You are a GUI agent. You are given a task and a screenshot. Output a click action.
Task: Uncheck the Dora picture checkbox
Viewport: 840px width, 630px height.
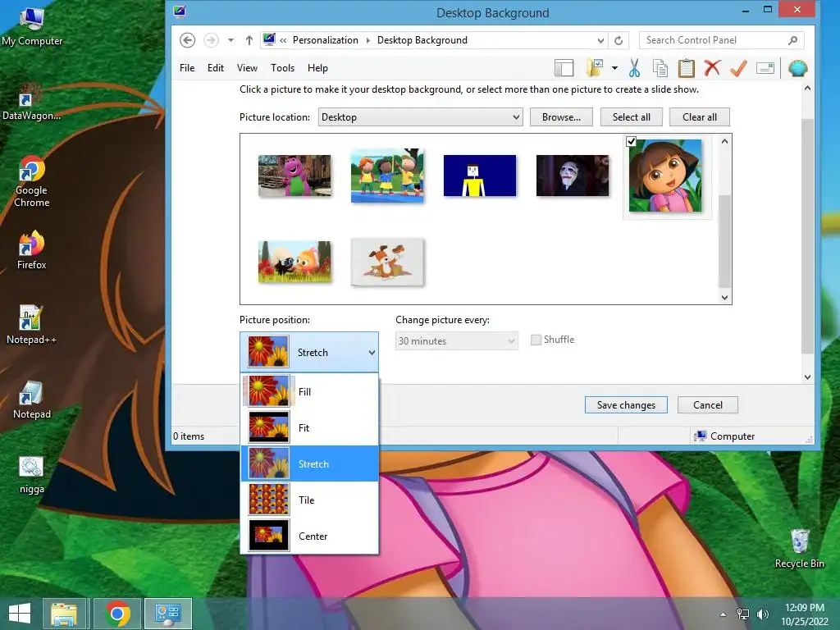(631, 141)
